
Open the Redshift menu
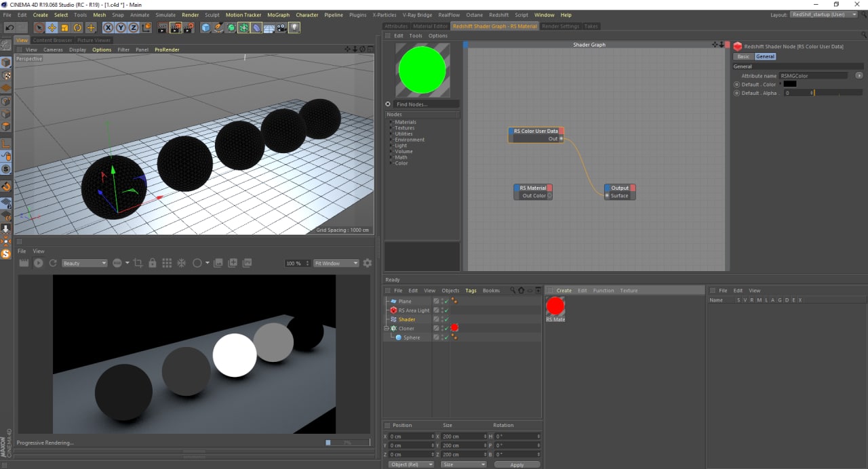[498, 15]
